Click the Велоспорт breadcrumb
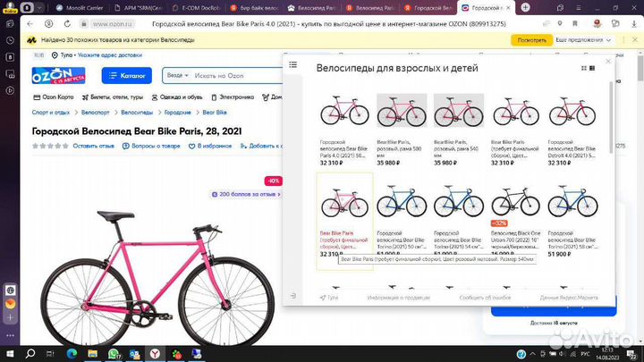Screen dimensions: 644x362 pyautogui.click(x=96, y=113)
